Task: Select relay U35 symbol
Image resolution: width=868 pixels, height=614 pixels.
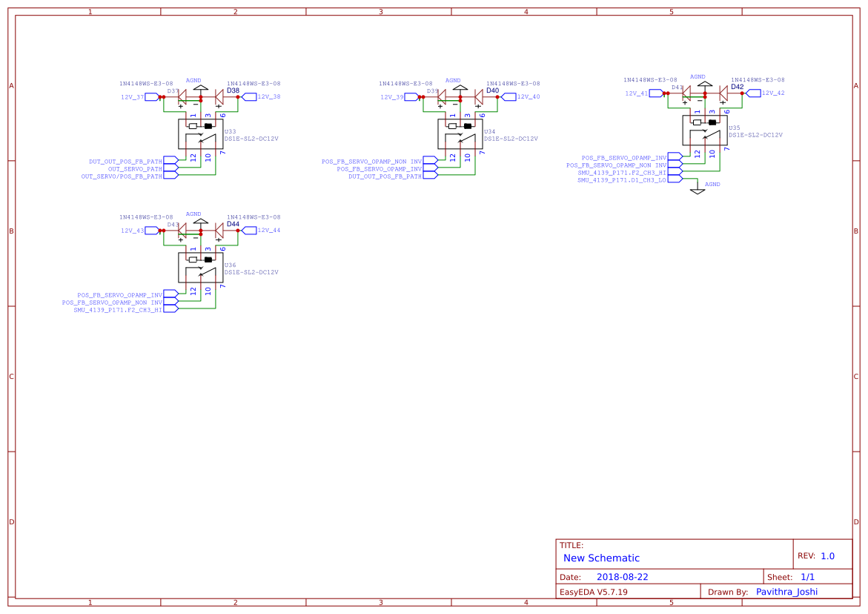Action: click(x=705, y=130)
